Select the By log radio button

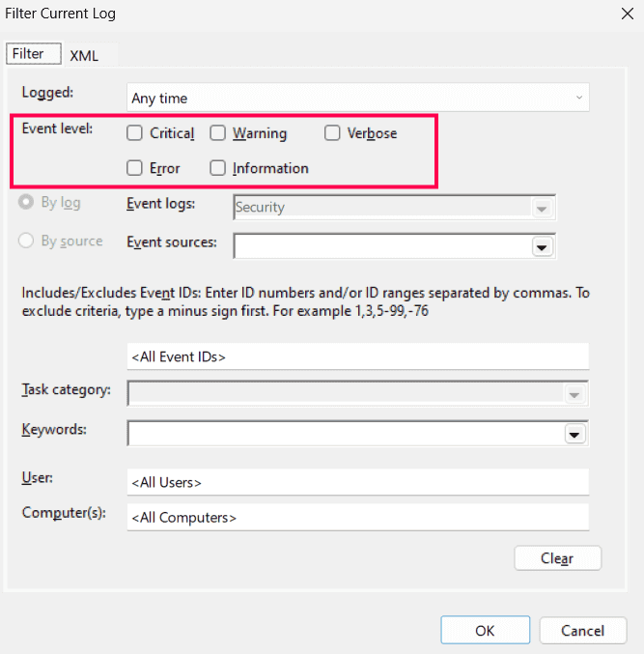(26, 202)
